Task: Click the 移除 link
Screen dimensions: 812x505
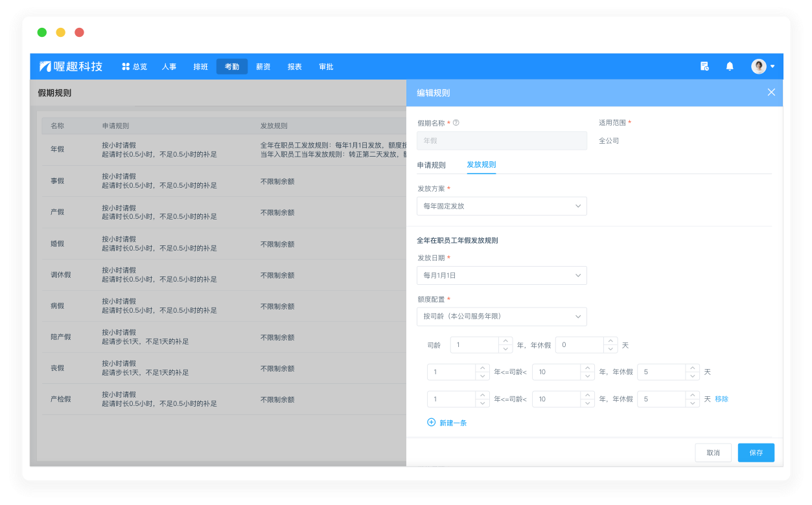Action: coord(721,399)
